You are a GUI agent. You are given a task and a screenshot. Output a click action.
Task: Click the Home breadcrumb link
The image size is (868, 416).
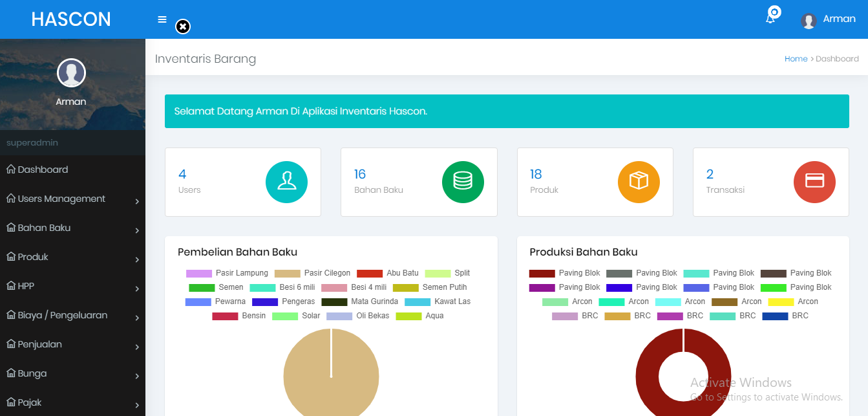[796, 59]
